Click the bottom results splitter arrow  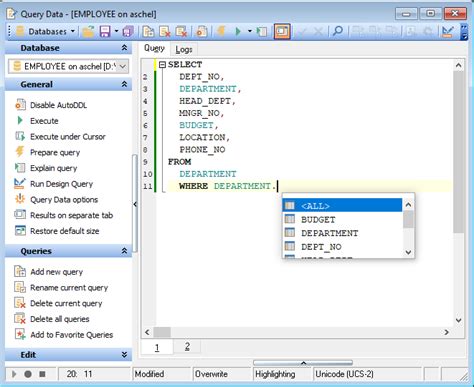pos(303,363)
